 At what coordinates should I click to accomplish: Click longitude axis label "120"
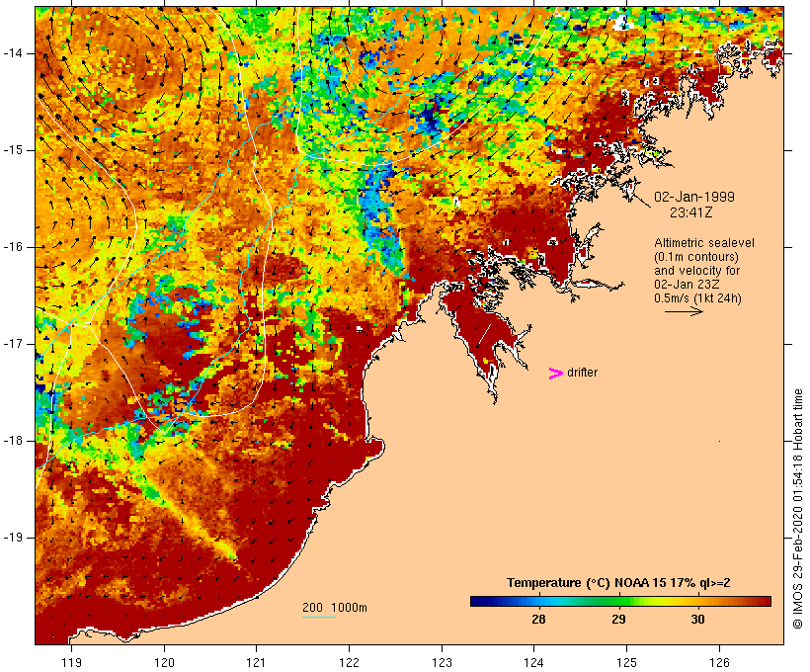pos(164,662)
